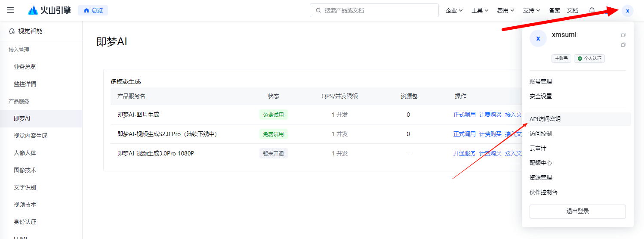
Task: Click 免费试用 badge for 视频生成S2.0 Pro
Action: [x=274, y=134]
